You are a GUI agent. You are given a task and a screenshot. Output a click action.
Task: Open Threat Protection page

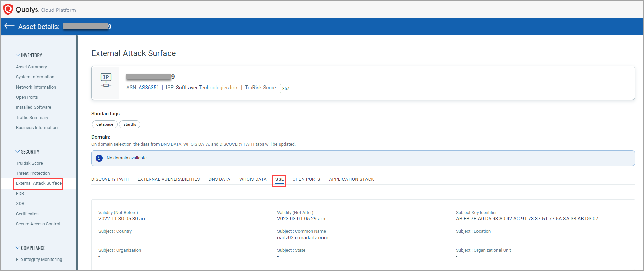[x=33, y=173]
